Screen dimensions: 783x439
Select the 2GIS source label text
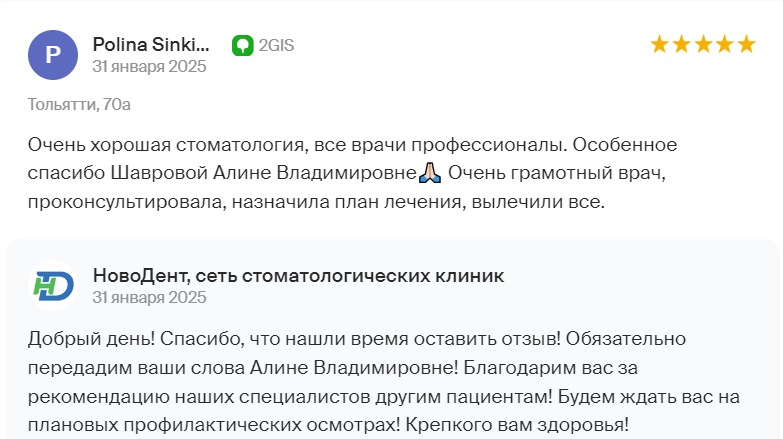click(x=276, y=45)
